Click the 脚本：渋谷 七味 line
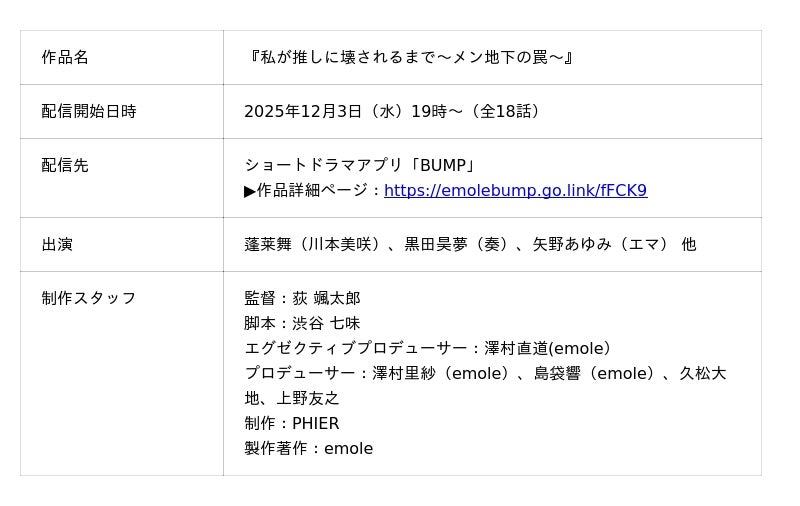800x506 pixels. 302,323
